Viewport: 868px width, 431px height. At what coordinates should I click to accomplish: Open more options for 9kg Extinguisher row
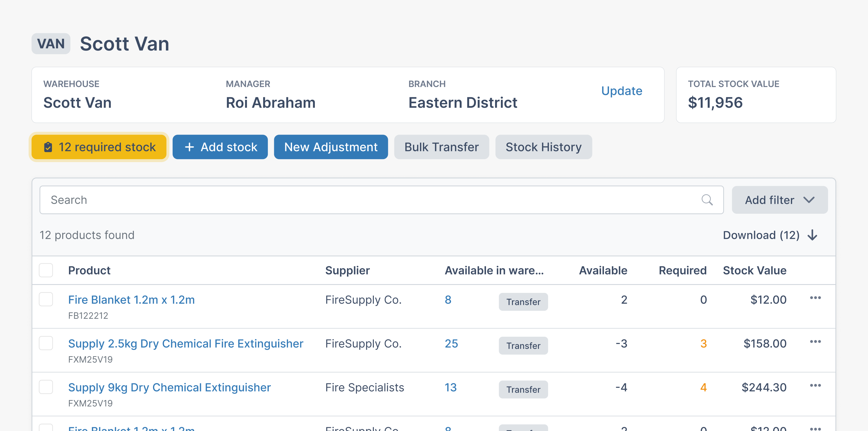(815, 385)
